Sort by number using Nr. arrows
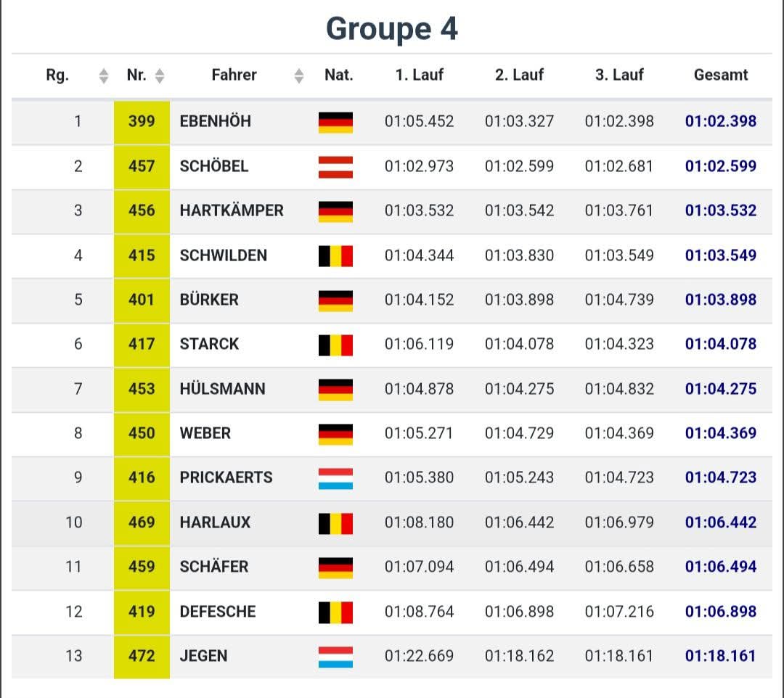 point(160,75)
